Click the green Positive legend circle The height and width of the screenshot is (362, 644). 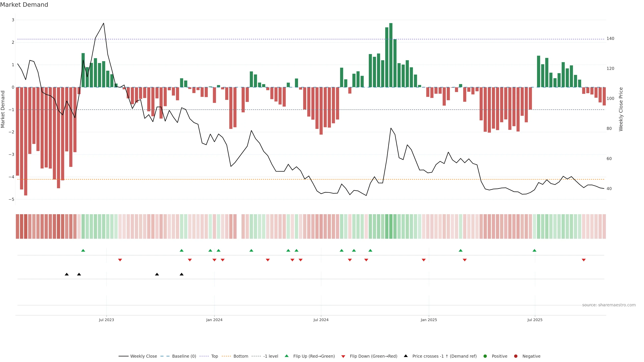pyautogui.click(x=485, y=356)
